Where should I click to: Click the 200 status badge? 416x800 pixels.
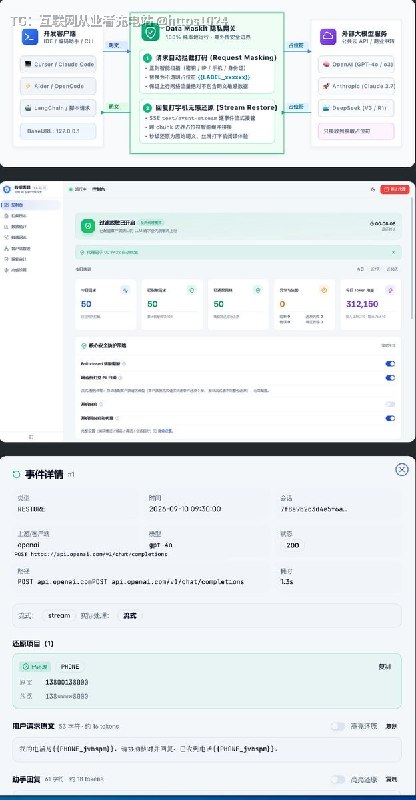292,545
